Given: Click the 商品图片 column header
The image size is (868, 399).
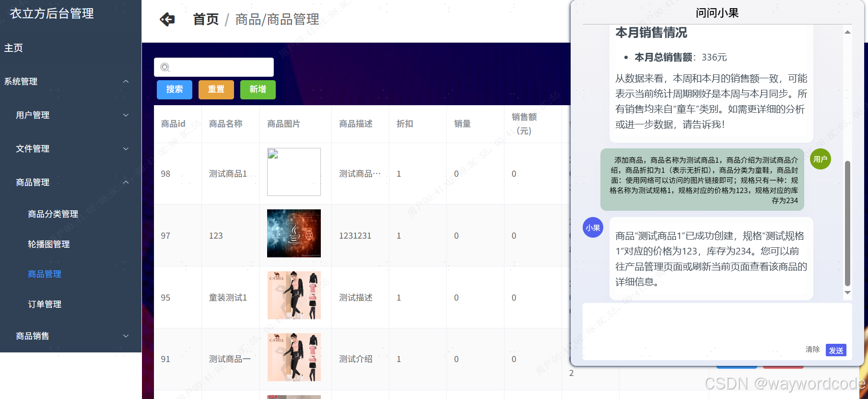Looking at the screenshot, I should point(284,124).
